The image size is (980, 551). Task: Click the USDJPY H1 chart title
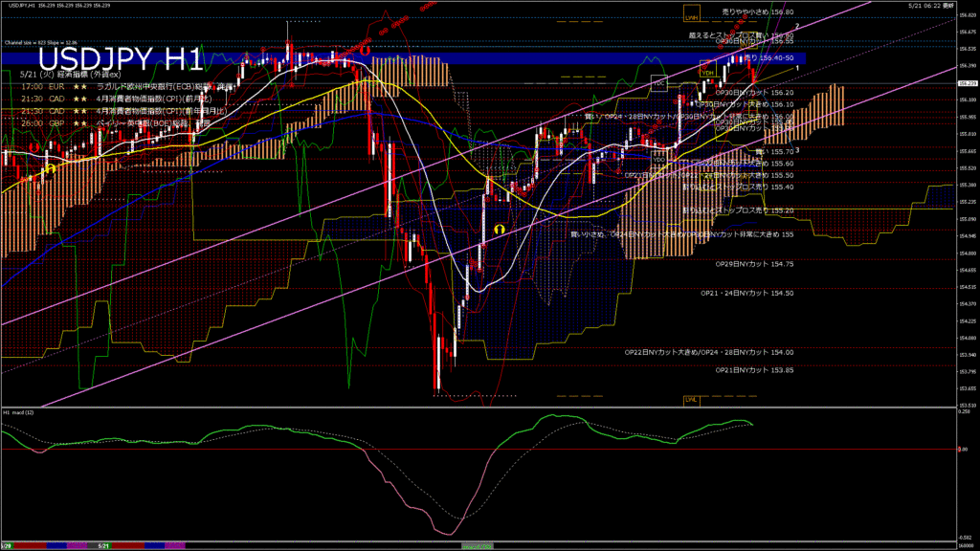click(x=120, y=60)
